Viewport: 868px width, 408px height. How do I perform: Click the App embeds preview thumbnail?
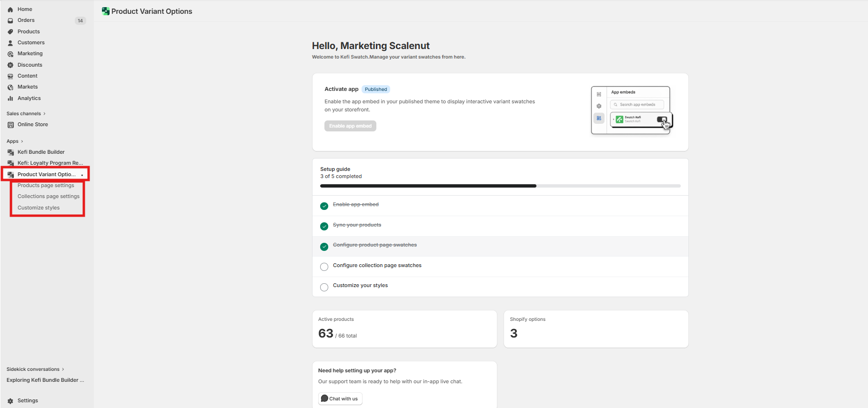pos(631,110)
